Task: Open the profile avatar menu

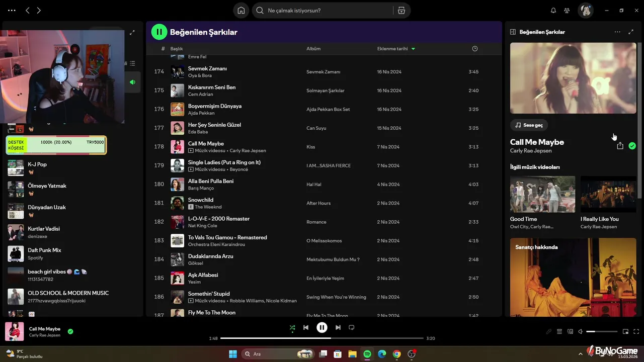Action: (585, 10)
